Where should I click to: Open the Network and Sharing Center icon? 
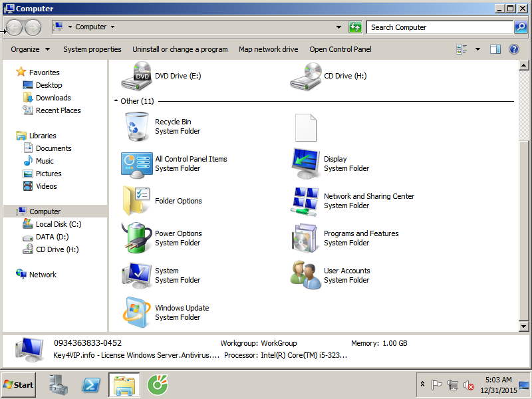pos(305,201)
